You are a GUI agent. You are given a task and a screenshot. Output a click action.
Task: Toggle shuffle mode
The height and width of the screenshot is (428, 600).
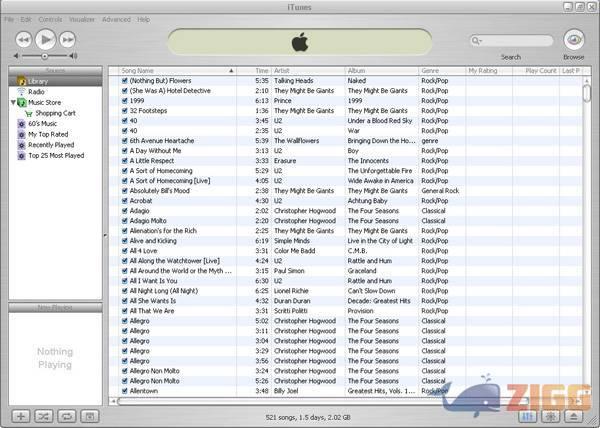click(44, 417)
